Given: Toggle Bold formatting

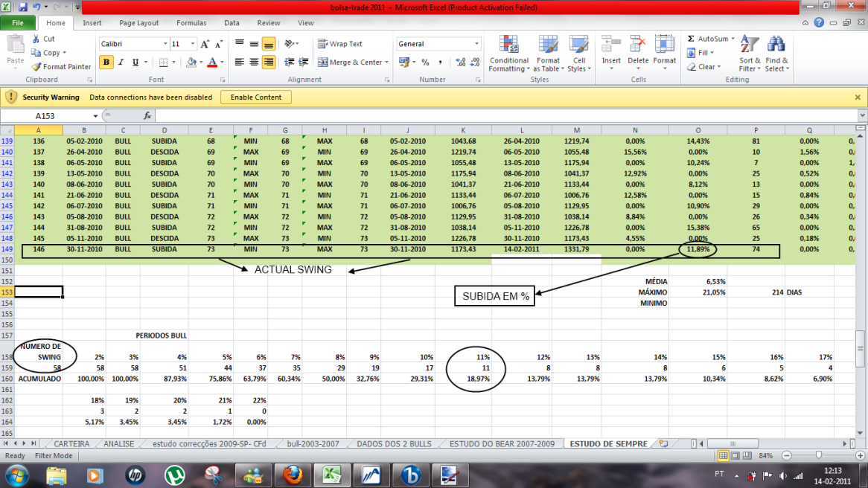Looking at the screenshot, I should pyautogui.click(x=106, y=62).
